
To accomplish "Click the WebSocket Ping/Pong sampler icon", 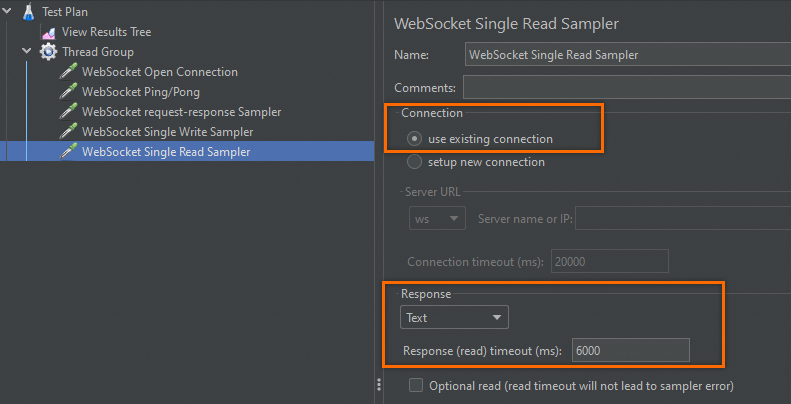I will 68,92.
